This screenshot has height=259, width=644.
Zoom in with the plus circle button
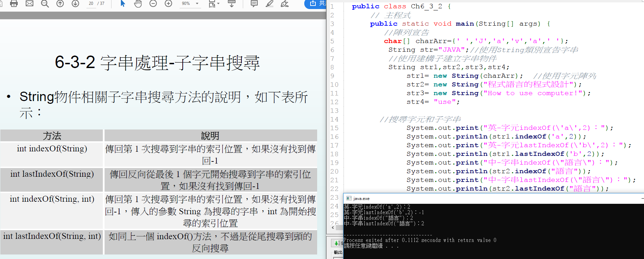[x=168, y=3]
